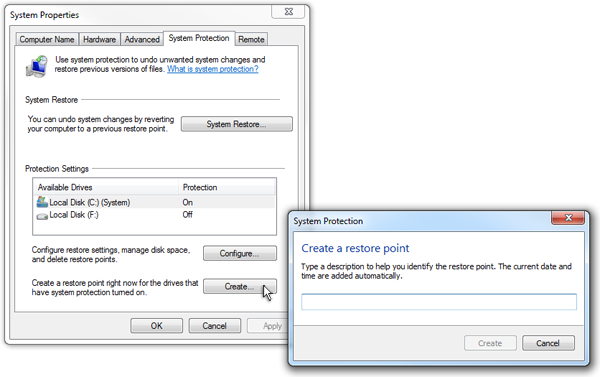Open the Hardware tab

click(99, 39)
